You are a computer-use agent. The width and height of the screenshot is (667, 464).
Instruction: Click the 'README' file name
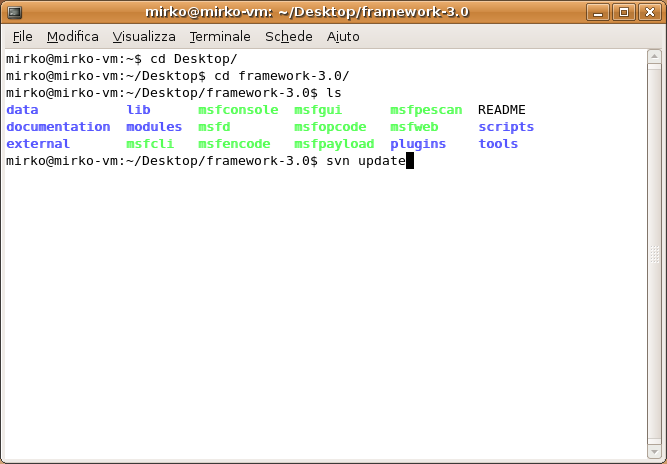[502, 110]
